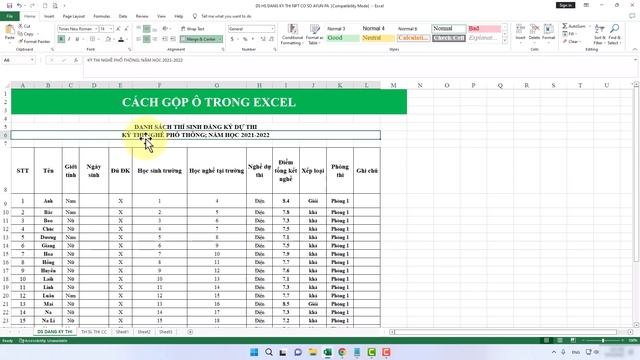
Task: Click the Sign in button
Action: [x=565, y=5]
